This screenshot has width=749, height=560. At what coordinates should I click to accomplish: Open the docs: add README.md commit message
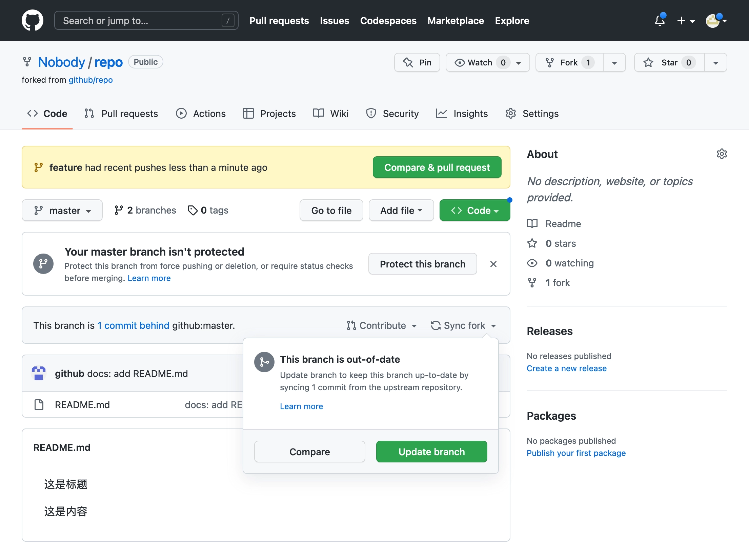point(138,373)
